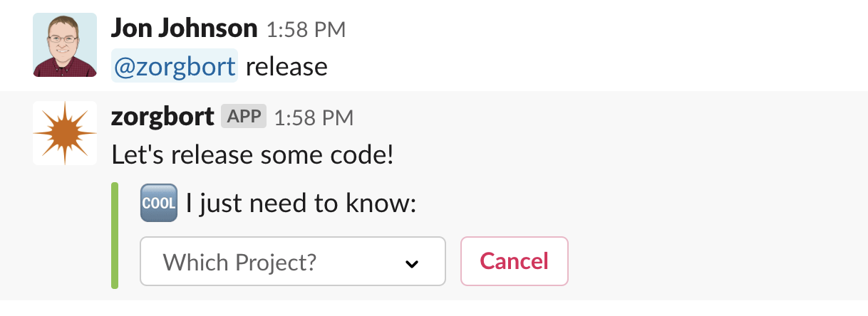The width and height of the screenshot is (868, 316).
Task: Click Jon Johnson's cartoon avatar
Action: pyautogui.click(x=65, y=45)
